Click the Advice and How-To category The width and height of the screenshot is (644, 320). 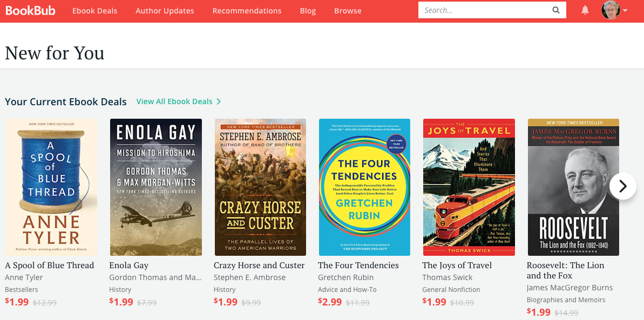(348, 290)
